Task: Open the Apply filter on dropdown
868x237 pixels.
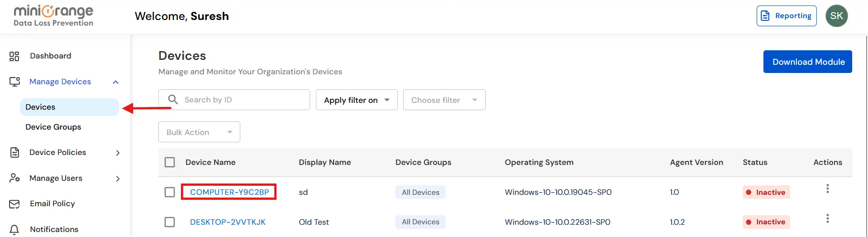Action: coord(357,100)
